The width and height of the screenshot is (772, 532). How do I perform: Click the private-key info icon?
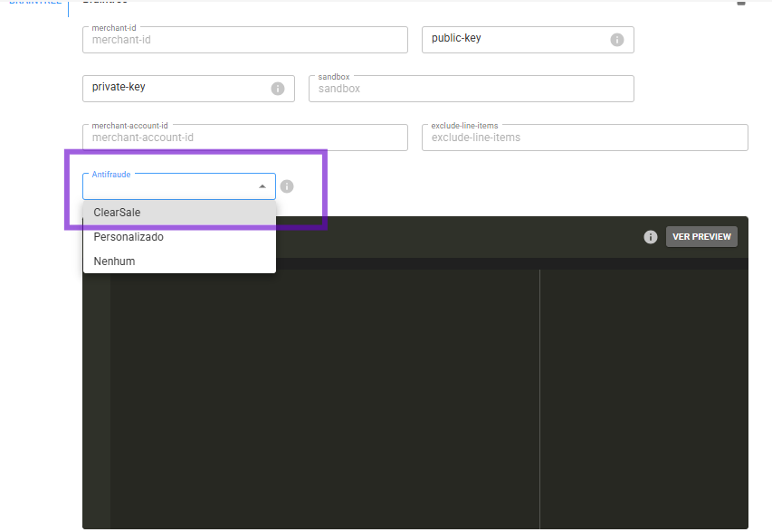coord(278,89)
